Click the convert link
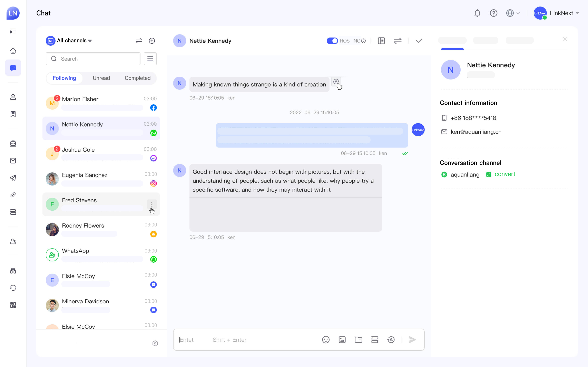 pos(505,174)
